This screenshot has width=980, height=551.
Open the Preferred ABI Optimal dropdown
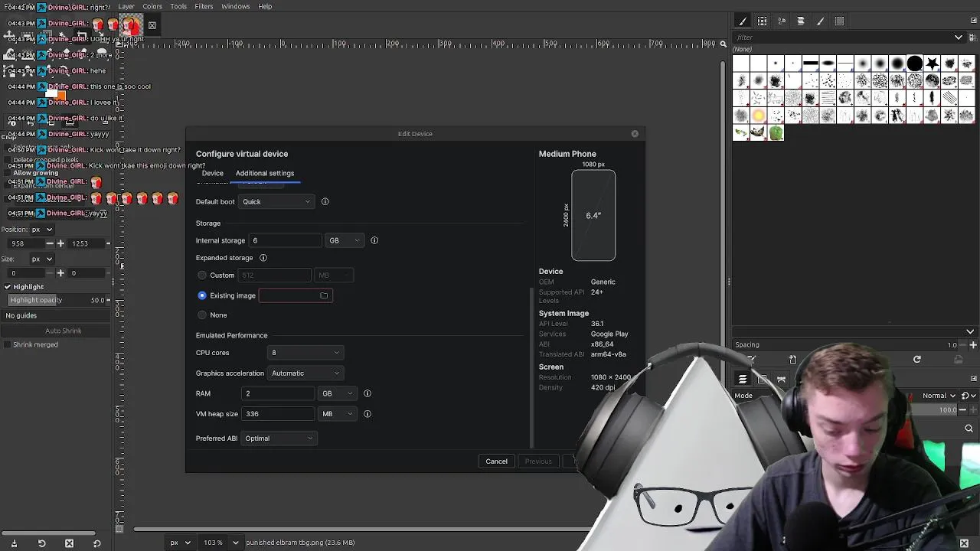(x=279, y=439)
